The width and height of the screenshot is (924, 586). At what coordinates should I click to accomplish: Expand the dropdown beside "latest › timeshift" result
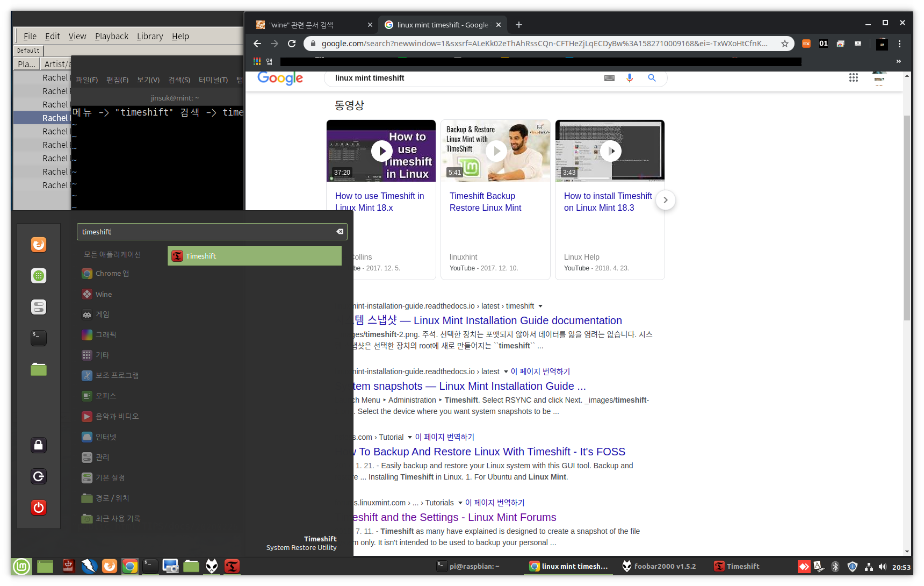pos(540,306)
